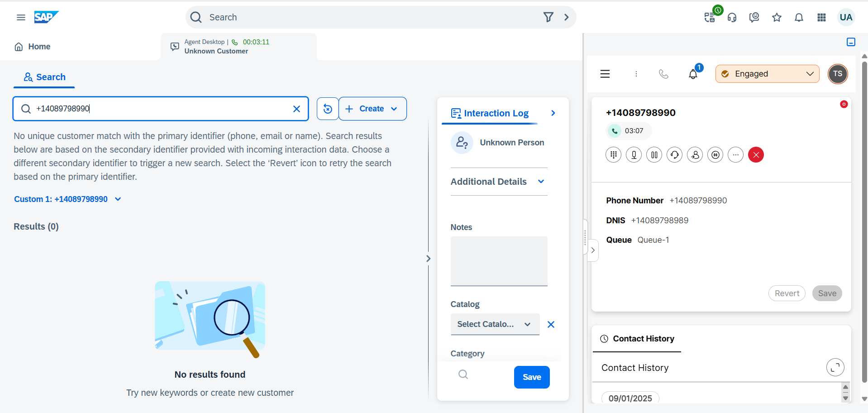Open the headset support icon in top bar
The height and width of the screenshot is (413, 868).
point(732,18)
